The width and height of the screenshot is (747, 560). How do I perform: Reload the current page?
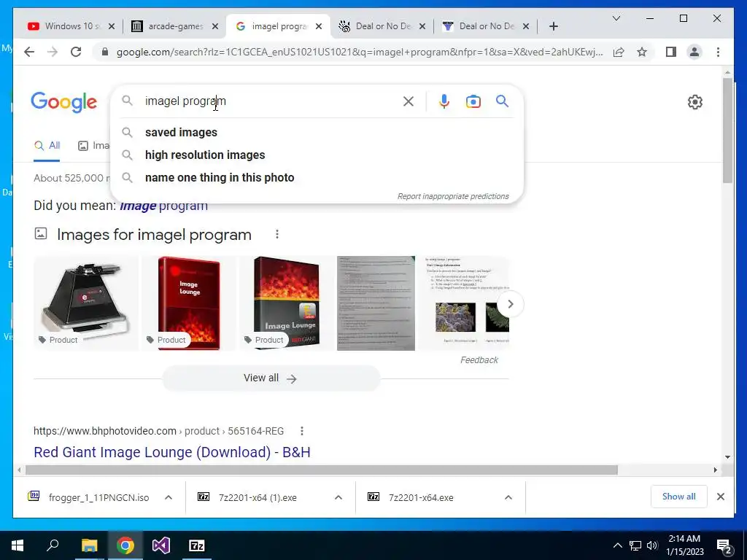76,52
